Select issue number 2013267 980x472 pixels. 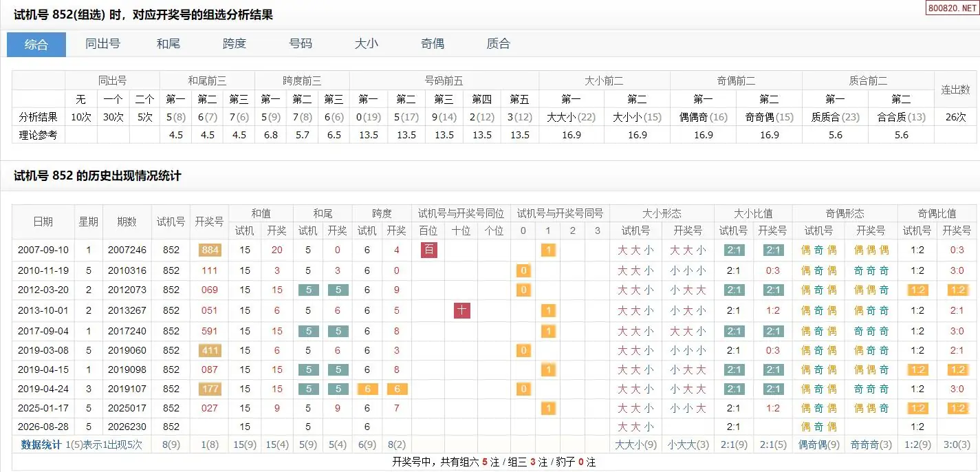point(127,310)
